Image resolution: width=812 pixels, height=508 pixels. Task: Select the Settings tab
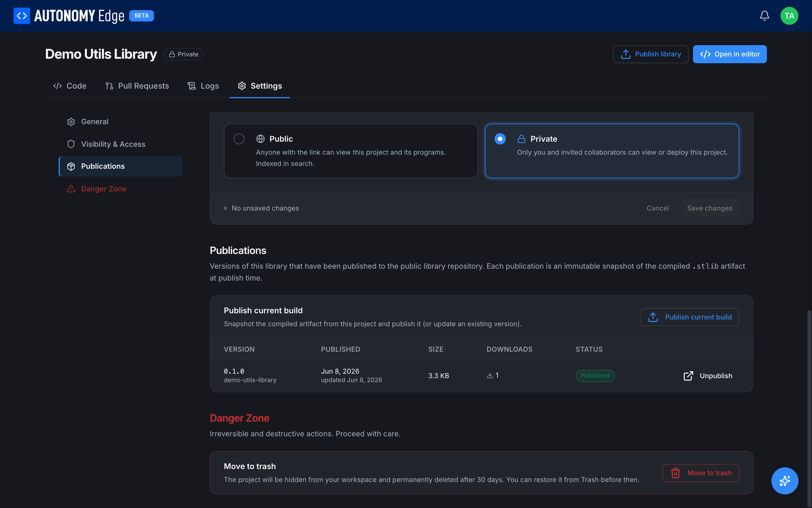coord(260,86)
